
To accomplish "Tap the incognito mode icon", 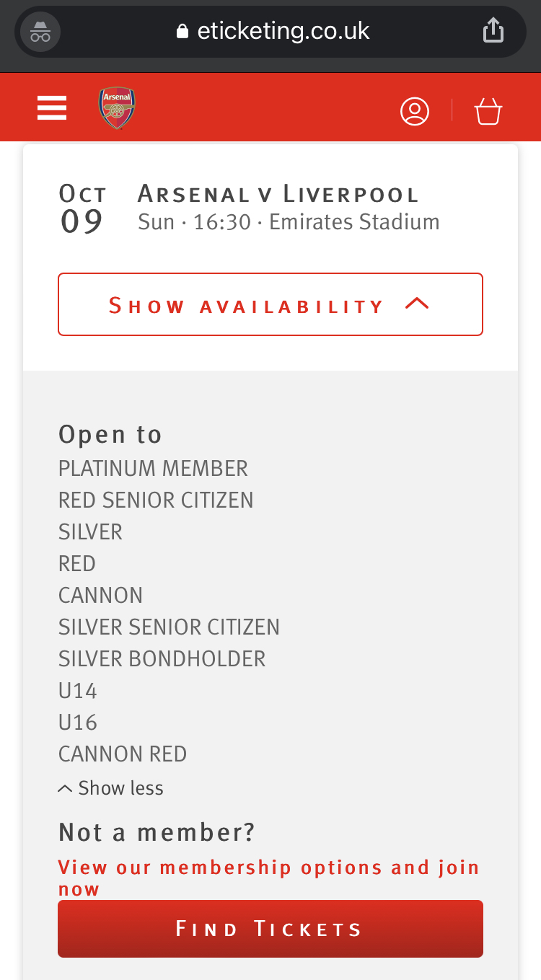I will pos(40,32).
